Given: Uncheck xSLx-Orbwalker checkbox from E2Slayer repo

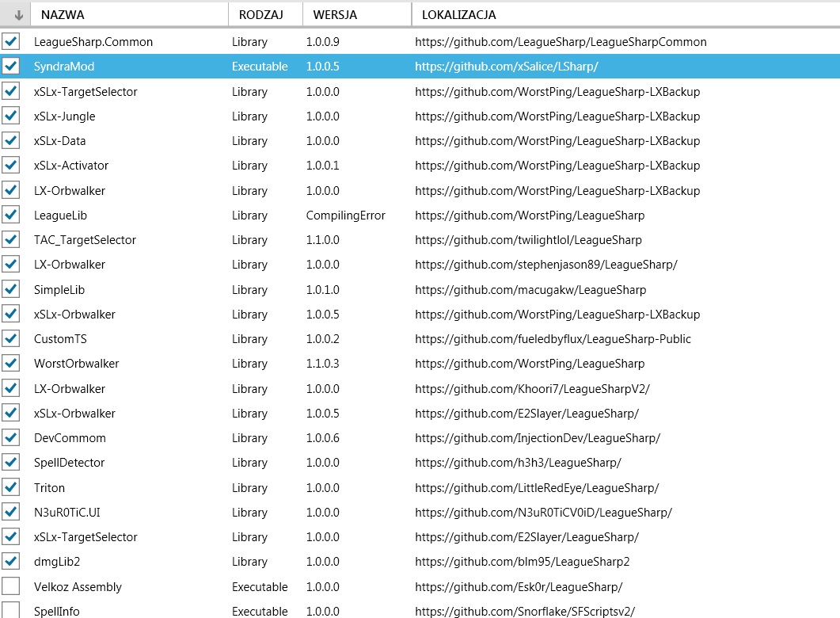Looking at the screenshot, I should click(x=11, y=413).
